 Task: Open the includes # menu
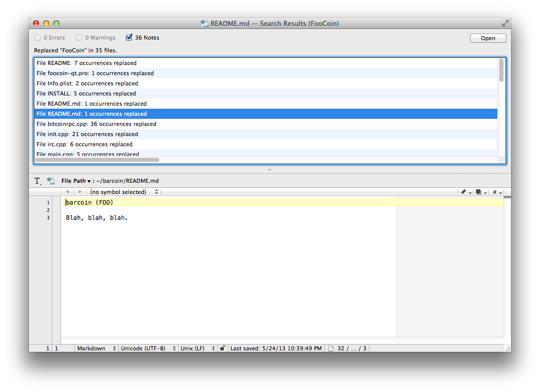(497, 192)
